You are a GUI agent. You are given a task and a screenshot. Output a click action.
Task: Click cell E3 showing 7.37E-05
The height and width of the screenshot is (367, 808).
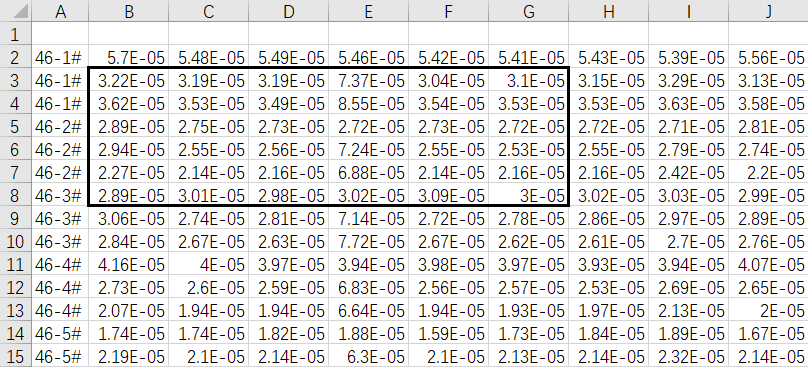pyautogui.click(x=368, y=80)
